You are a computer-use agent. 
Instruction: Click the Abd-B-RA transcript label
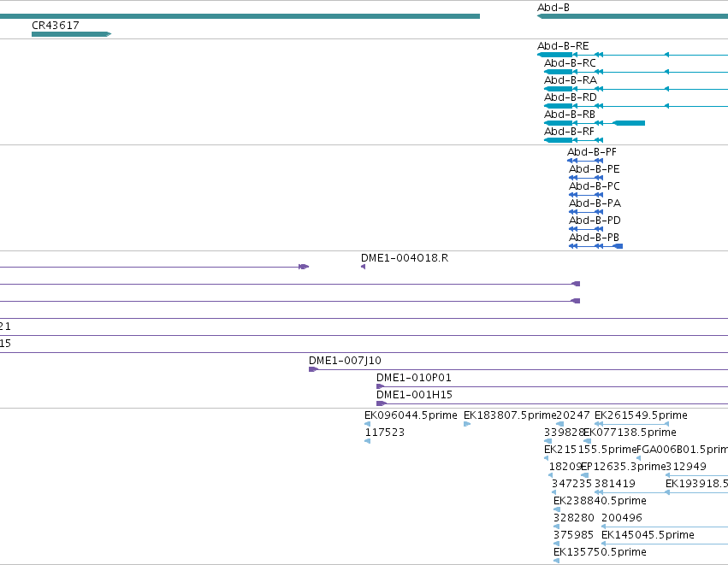[570, 80]
